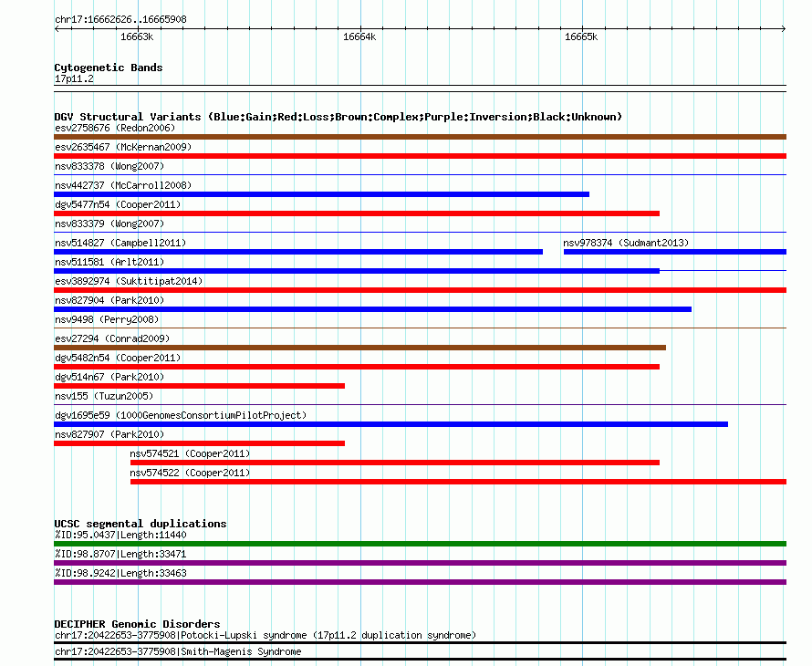Click the brown bar under esv2758676
The width and height of the screenshot is (812, 666).
[420, 137]
